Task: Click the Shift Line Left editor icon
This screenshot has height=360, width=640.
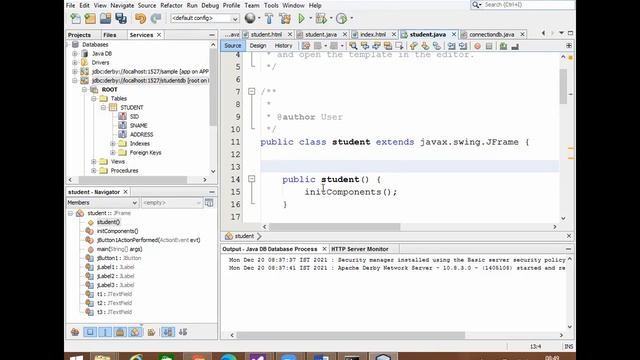Action: point(451,46)
